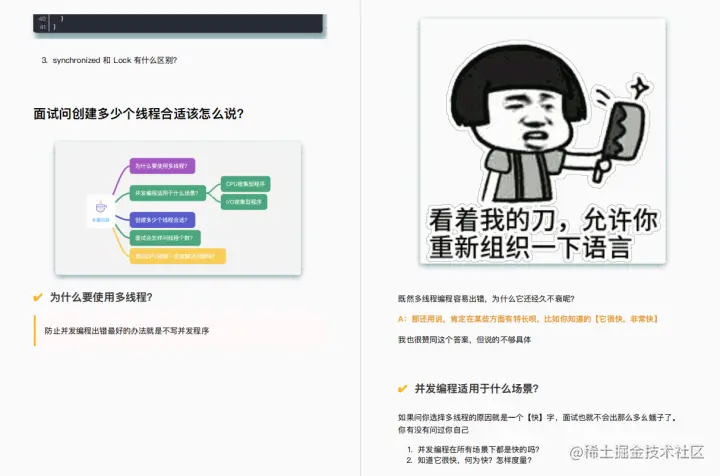Click the orange answer line starting 'A: 那还用说'
Image resolution: width=720 pixels, height=476 pixels.
point(529,319)
